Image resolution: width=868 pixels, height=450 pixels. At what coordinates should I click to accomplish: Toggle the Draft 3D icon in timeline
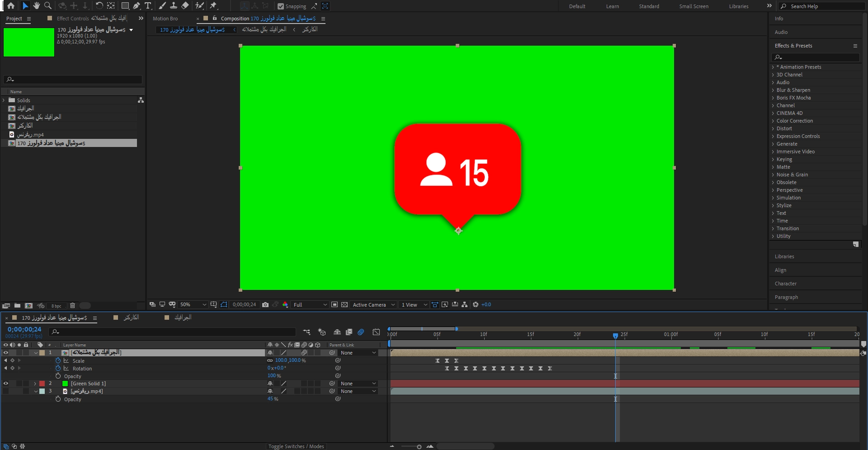(x=322, y=332)
